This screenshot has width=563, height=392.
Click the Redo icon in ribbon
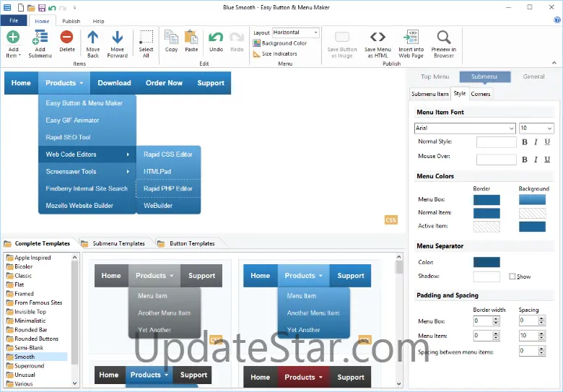[x=237, y=37]
